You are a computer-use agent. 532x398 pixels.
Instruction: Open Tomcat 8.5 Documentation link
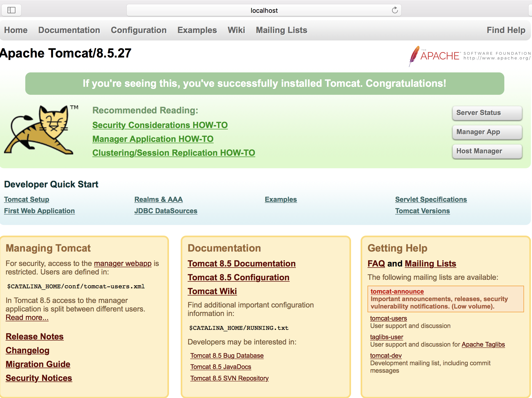(x=242, y=264)
